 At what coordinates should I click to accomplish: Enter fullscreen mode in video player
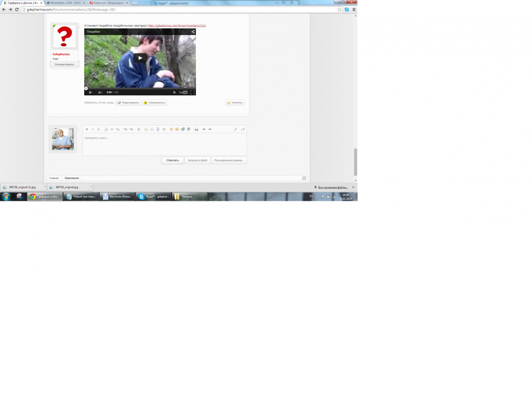[x=192, y=92]
